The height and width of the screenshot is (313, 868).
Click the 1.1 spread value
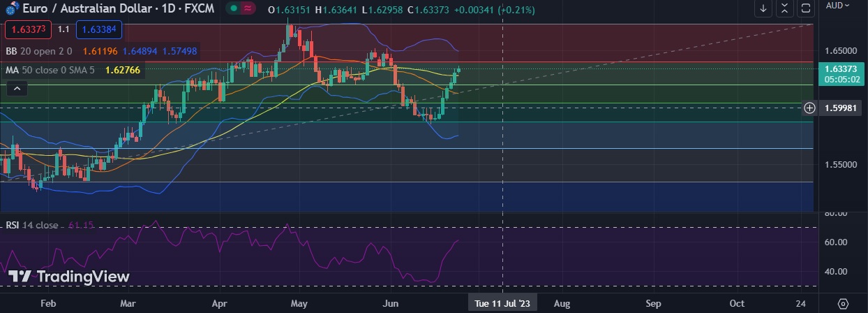63,29
